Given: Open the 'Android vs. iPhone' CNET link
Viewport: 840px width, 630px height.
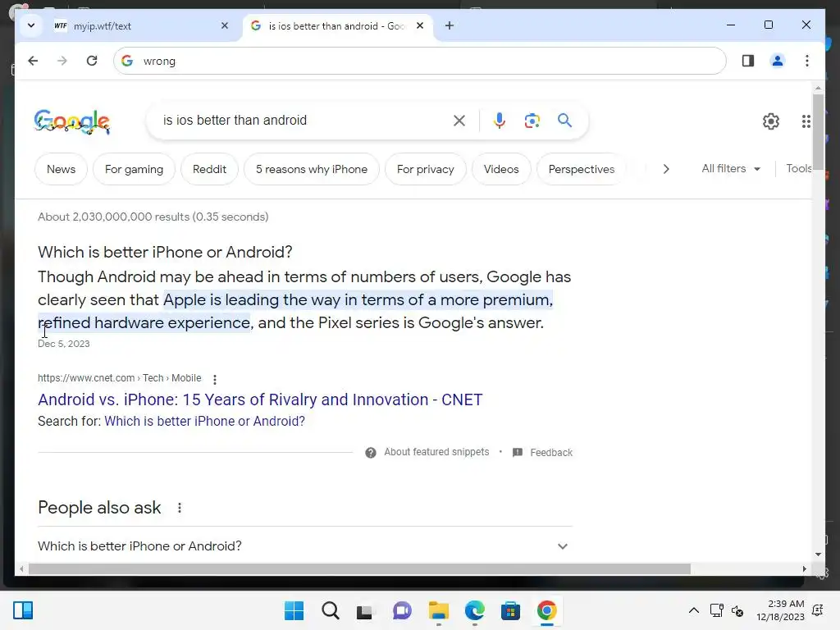Looking at the screenshot, I should click(260, 399).
